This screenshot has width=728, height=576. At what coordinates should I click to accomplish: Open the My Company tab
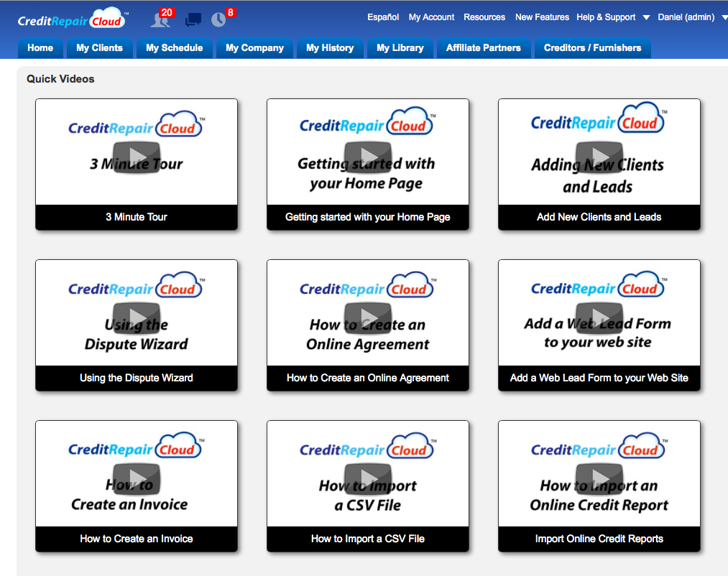254,48
